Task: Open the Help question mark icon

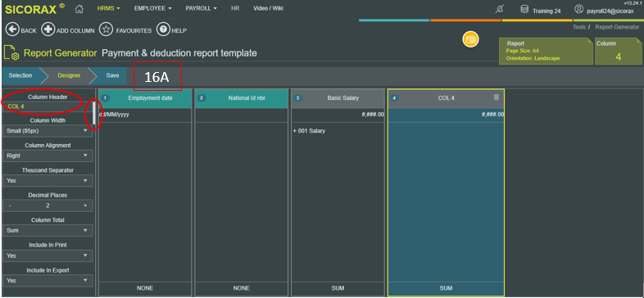Action: click(163, 30)
